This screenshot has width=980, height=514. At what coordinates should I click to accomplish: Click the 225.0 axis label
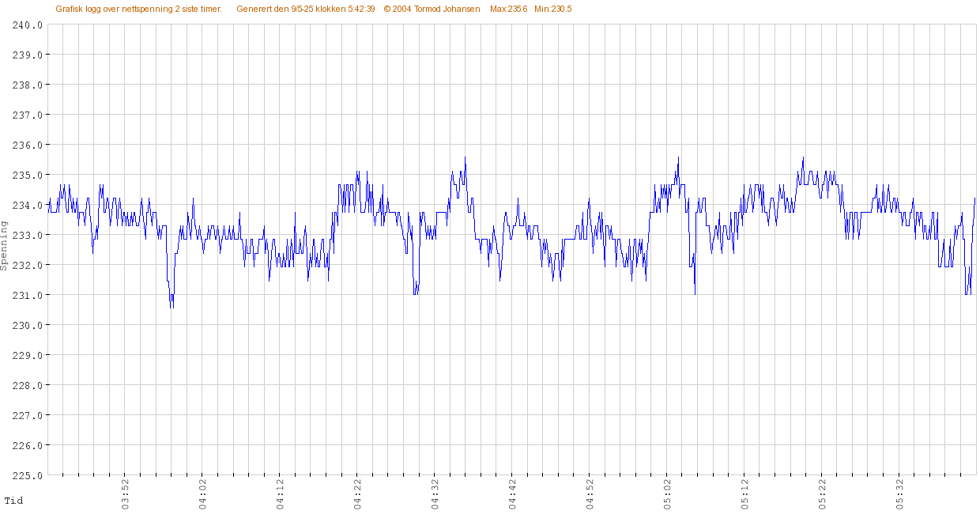coord(27,475)
